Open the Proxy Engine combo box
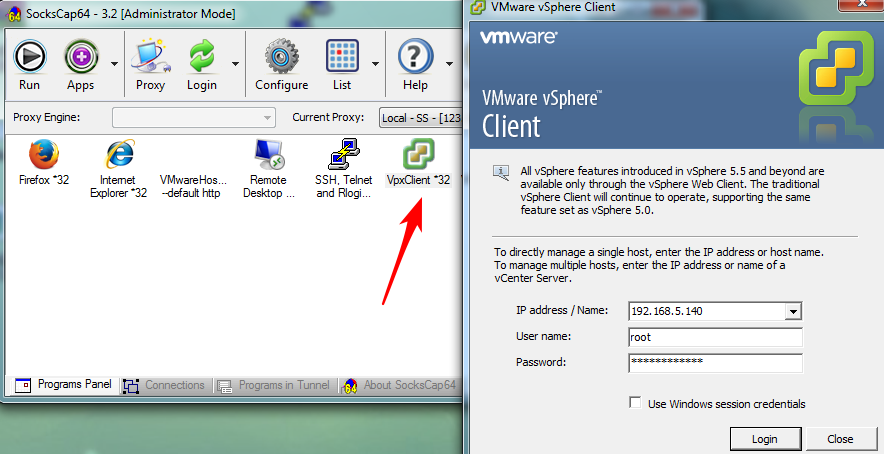The height and width of the screenshot is (454, 884). [194, 118]
